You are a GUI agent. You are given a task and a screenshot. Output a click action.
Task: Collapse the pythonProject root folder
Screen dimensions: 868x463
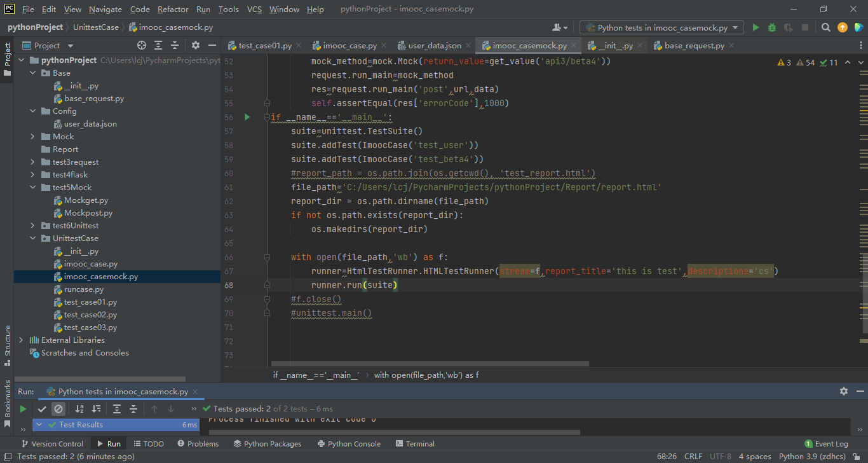(x=21, y=60)
